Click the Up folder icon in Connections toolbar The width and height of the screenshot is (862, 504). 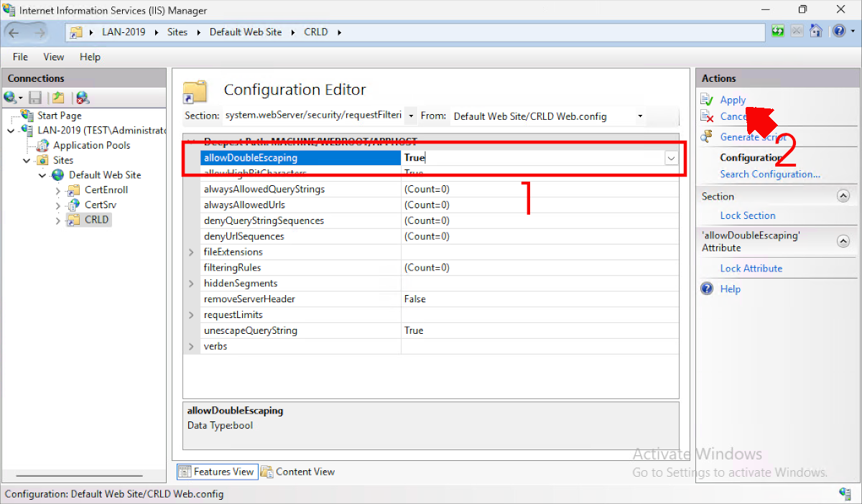pyautogui.click(x=58, y=98)
